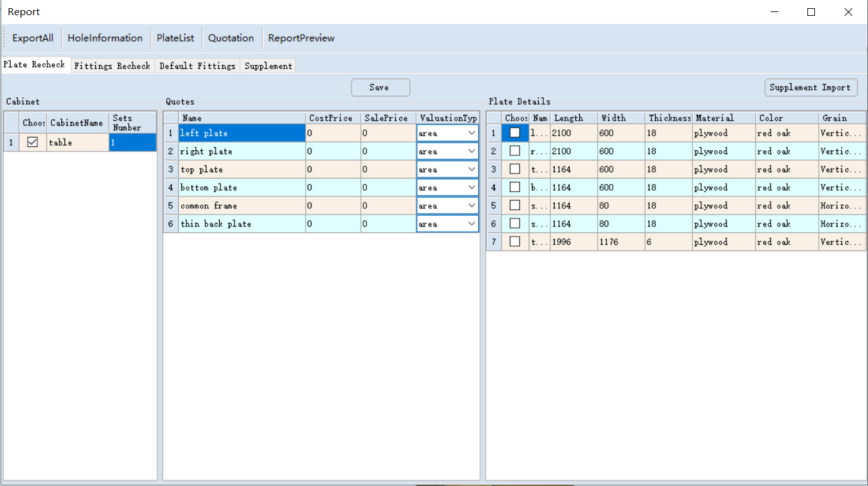Select the 'top plate' quote name cell
Screen dimensions: 868x486
tap(242, 169)
